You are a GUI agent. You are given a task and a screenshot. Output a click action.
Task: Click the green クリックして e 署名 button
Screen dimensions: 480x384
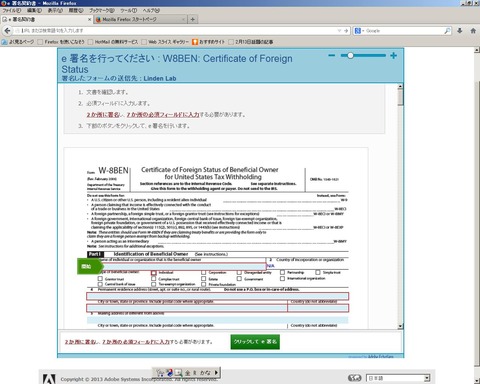(x=255, y=342)
